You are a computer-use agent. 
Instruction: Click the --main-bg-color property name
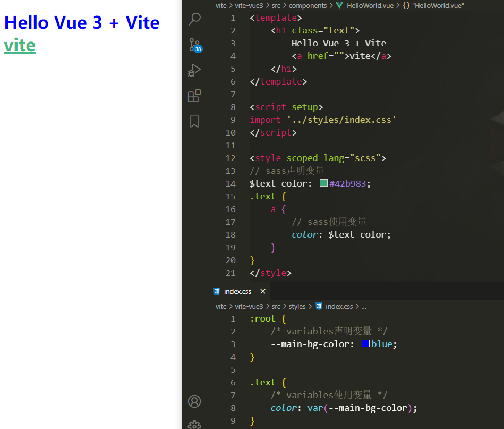coord(310,344)
